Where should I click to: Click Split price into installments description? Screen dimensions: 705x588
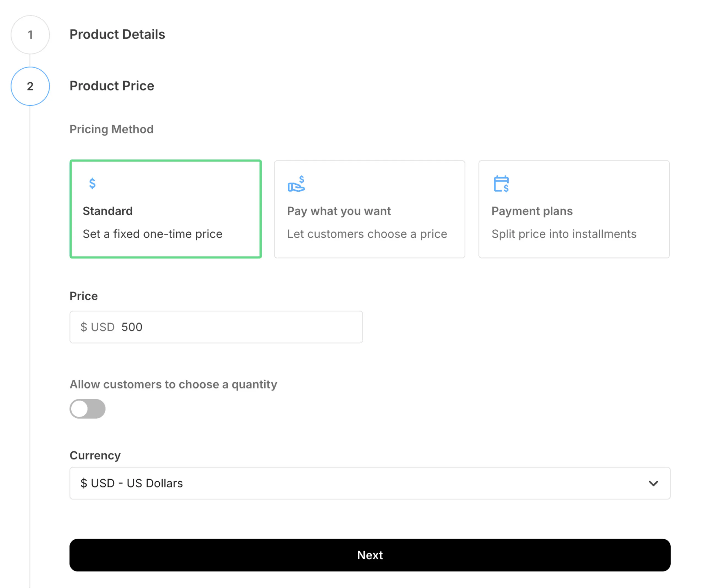tap(564, 234)
